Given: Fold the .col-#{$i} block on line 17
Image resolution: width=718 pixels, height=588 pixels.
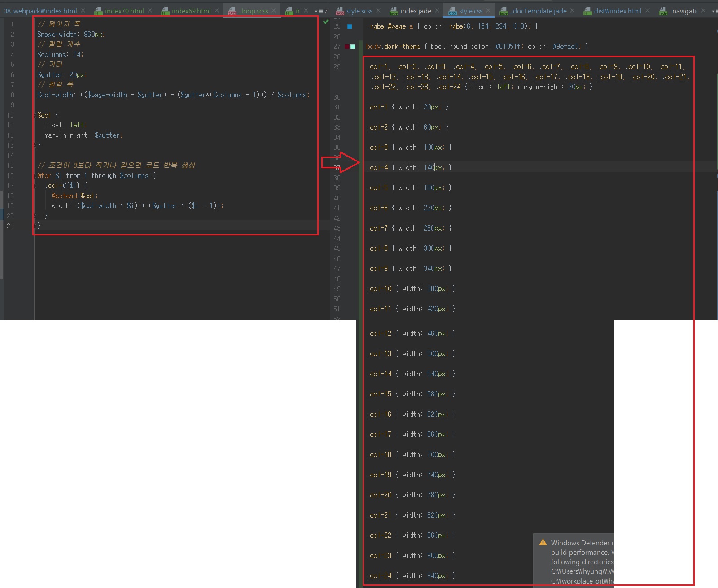Looking at the screenshot, I should click(x=35, y=186).
